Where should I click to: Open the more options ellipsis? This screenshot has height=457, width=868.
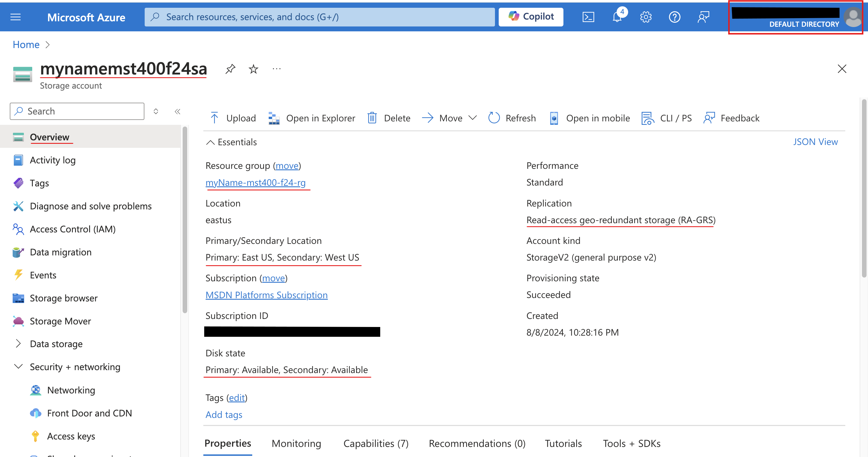pos(277,69)
